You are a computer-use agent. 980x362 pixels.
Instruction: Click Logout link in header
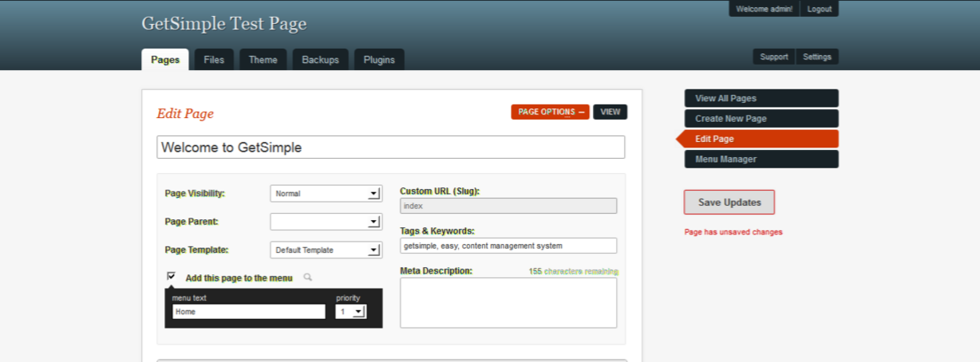[x=819, y=9]
